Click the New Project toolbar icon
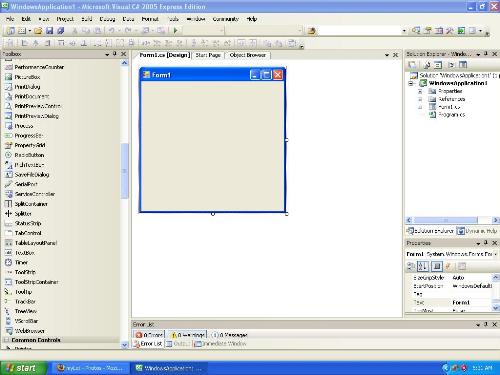Viewport: 500px width, 375px height. point(10,31)
